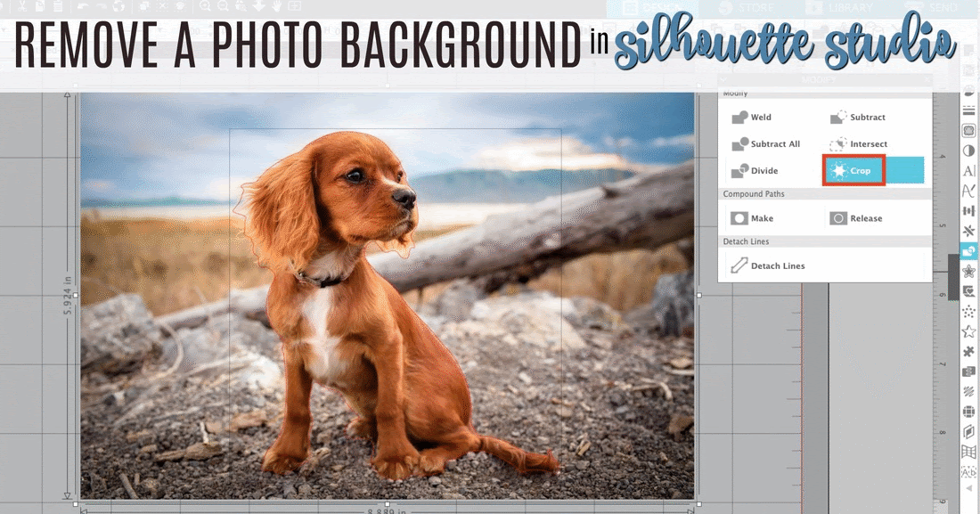Open the Replicate panel icon
The height and width of the screenshot is (514, 980).
tap(968, 231)
